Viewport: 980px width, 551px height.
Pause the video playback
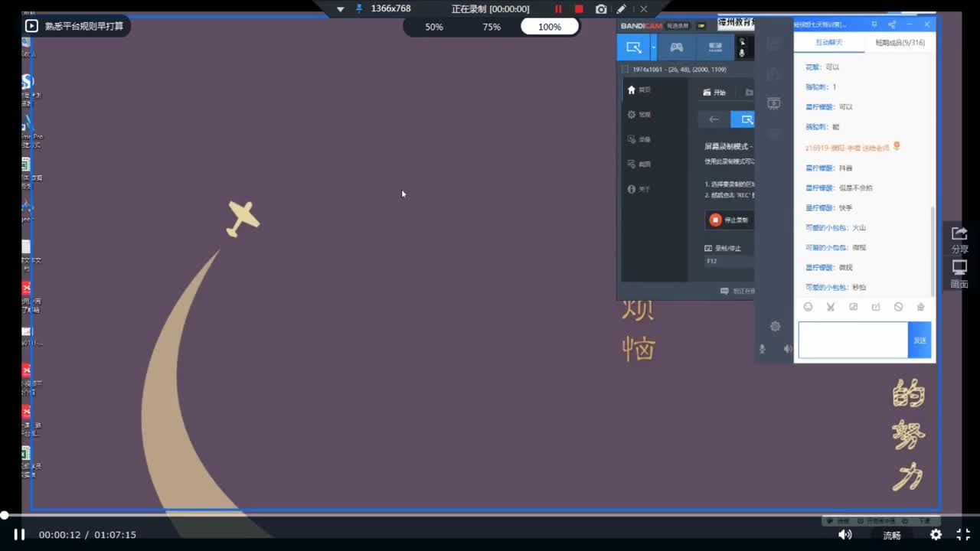click(19, 534)
